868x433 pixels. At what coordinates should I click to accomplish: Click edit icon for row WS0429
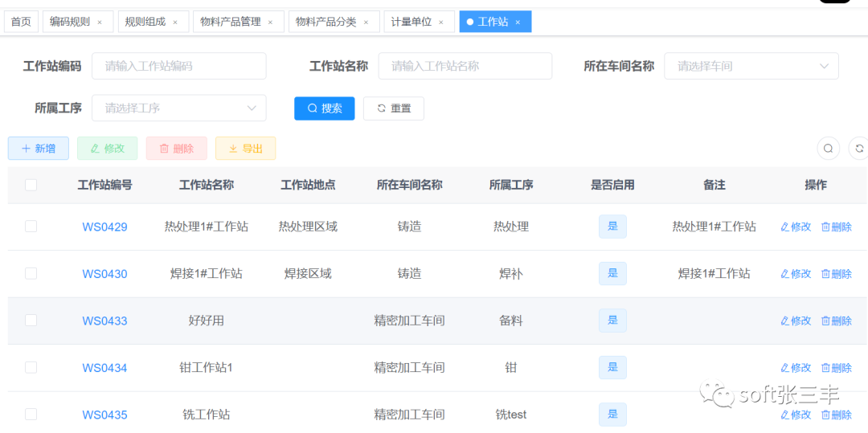pos(785,227)
